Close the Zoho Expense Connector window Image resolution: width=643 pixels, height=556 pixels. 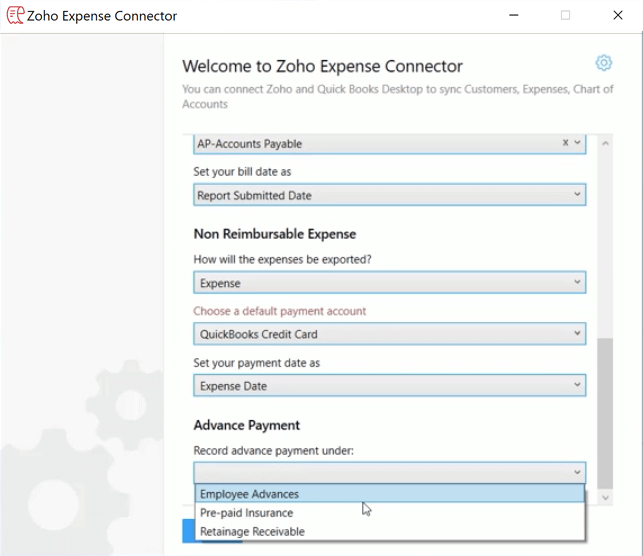click(x=618, y=16)
